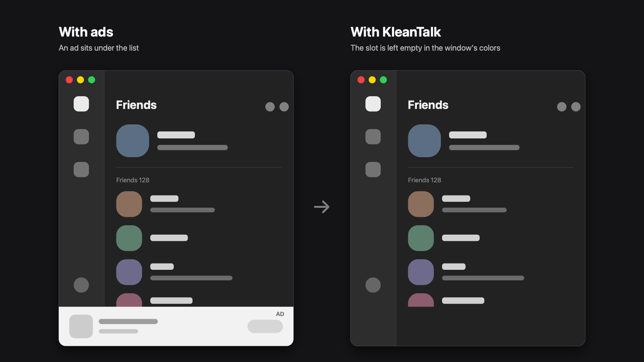Open the blue profile avatar, right window

[x=425, y=141]
